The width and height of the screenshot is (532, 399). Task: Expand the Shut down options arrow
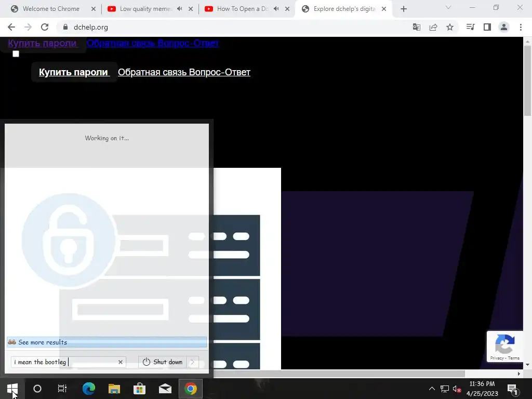click(192, 362)
